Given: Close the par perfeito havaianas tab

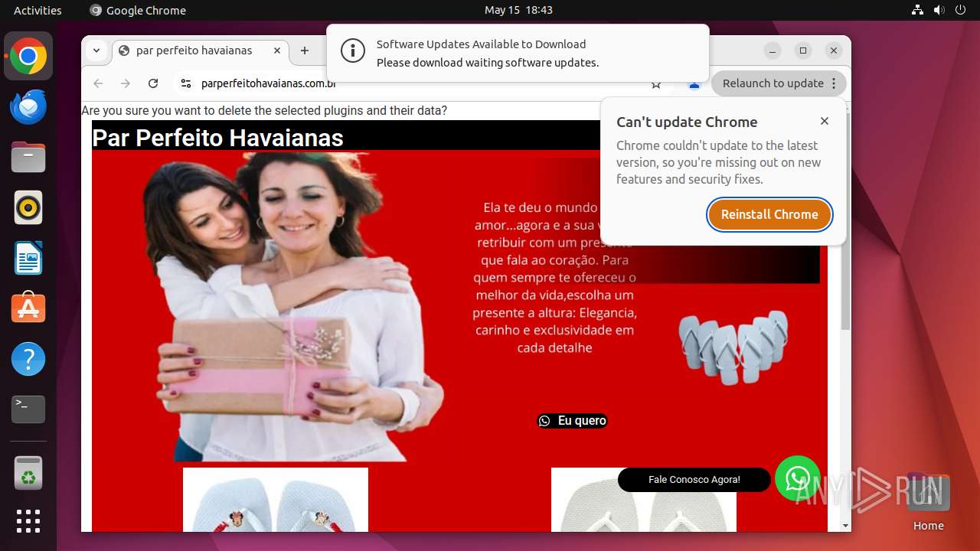Looking at the screenshot, I should tap(277, 51).
